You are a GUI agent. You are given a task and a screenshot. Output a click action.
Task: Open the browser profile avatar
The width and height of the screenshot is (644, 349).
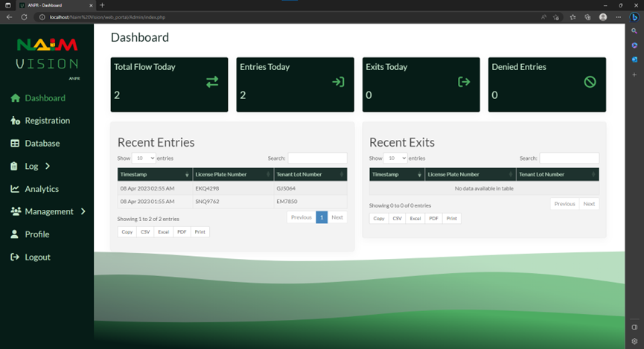tap(603, 17)
